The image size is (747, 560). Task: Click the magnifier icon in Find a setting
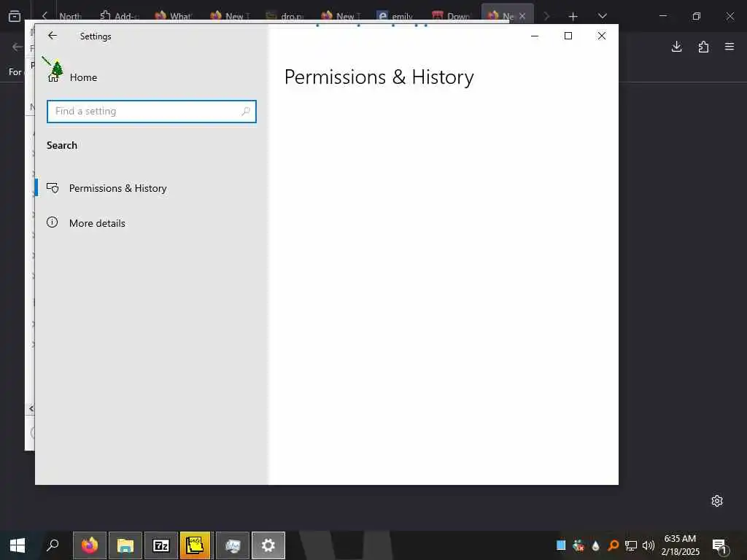coord(246,111)
